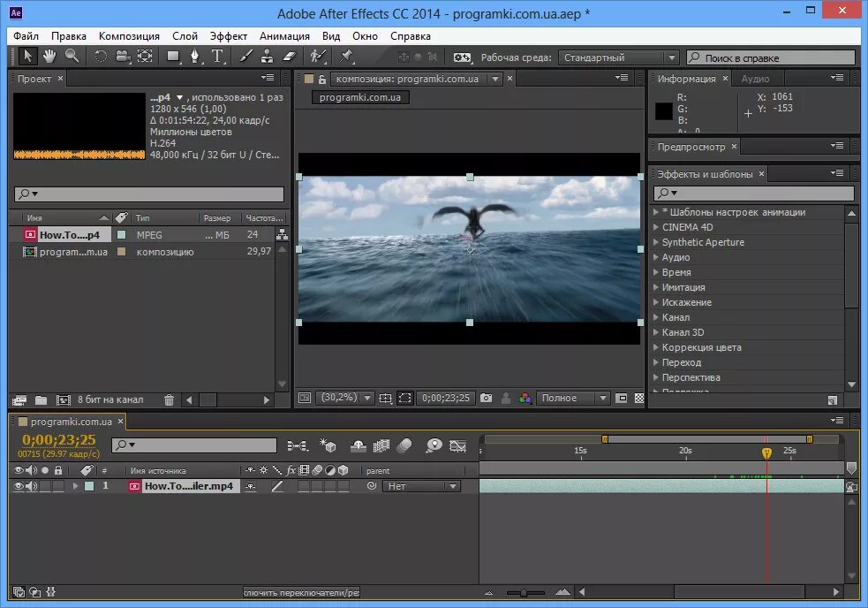Viewport: 868px width, 608px height.
Task: Click the timeline timecode 0;00;23;25
Action: click(58, 439)
